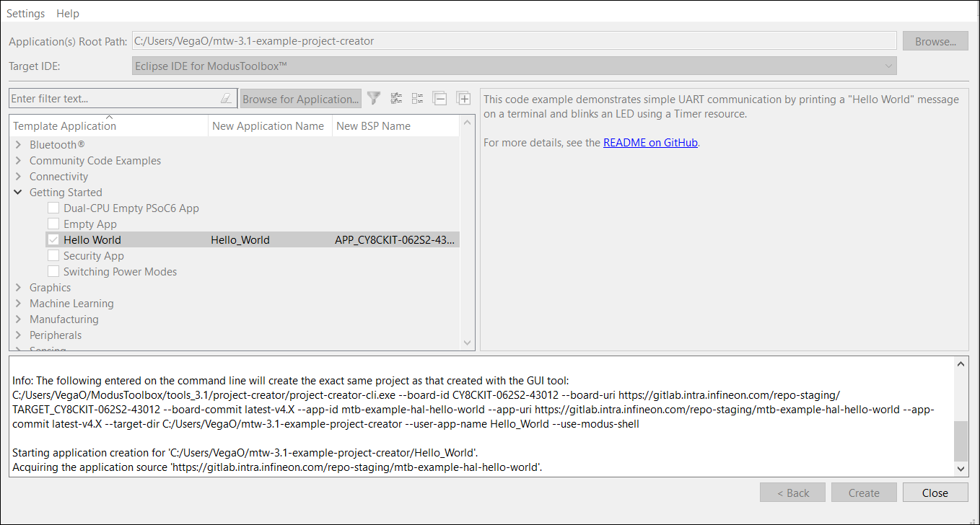Click application tree scroll down arrow
This screenshot has height=525, width=980.
(467, 343)
